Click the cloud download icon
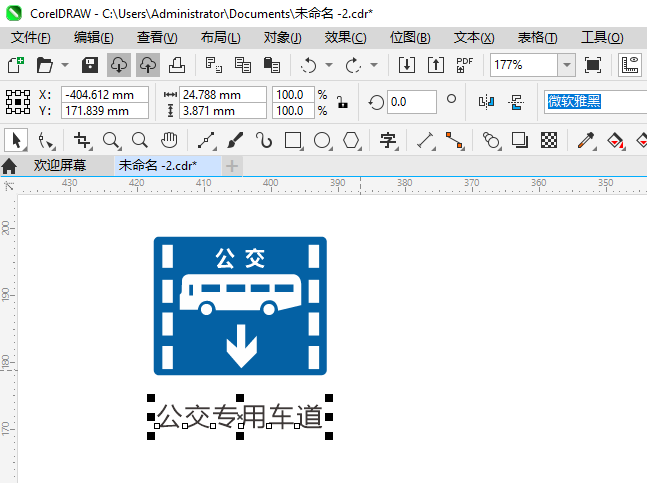 click(x=119, y=65)
